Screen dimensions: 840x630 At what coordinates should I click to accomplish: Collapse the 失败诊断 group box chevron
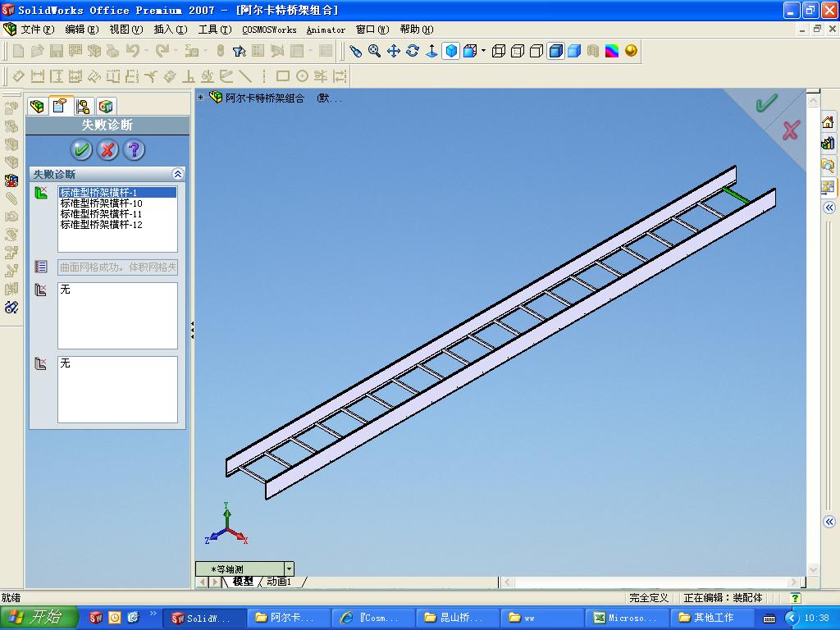(x=177, y=174)
